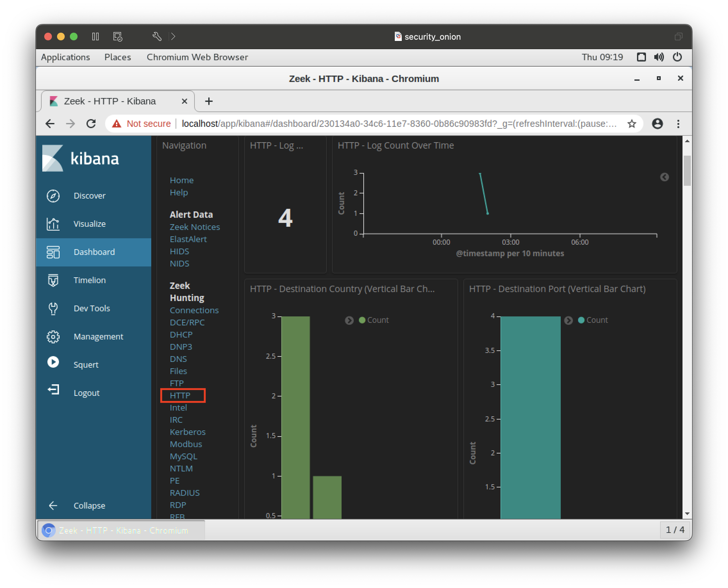Click the VM snapshot icon in the title bar
Image resolution: width=728 pixels, height=588 pixels.
coord(118,36)
